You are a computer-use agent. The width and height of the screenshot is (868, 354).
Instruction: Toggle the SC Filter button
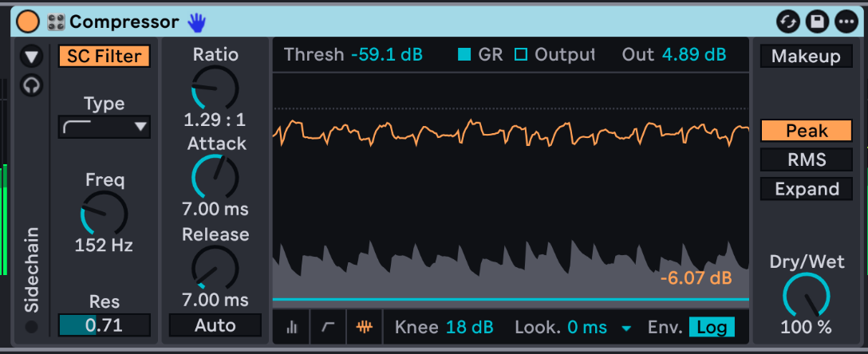click(x=104, y=56)
